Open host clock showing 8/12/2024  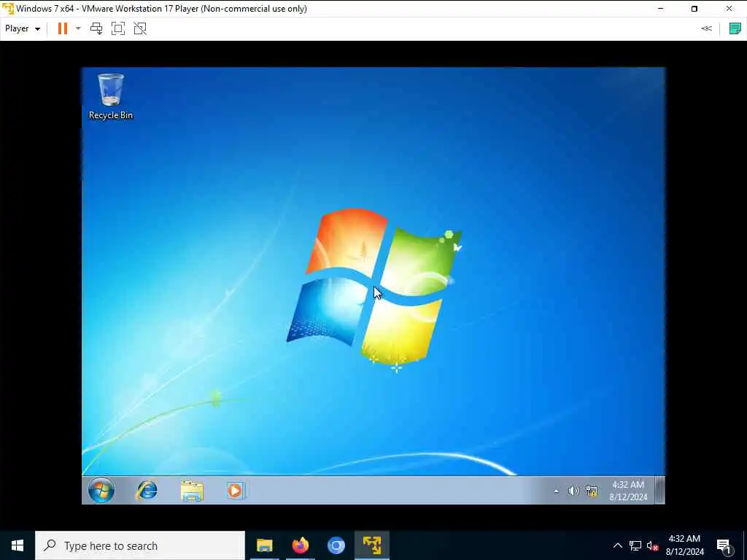(684, 545)
